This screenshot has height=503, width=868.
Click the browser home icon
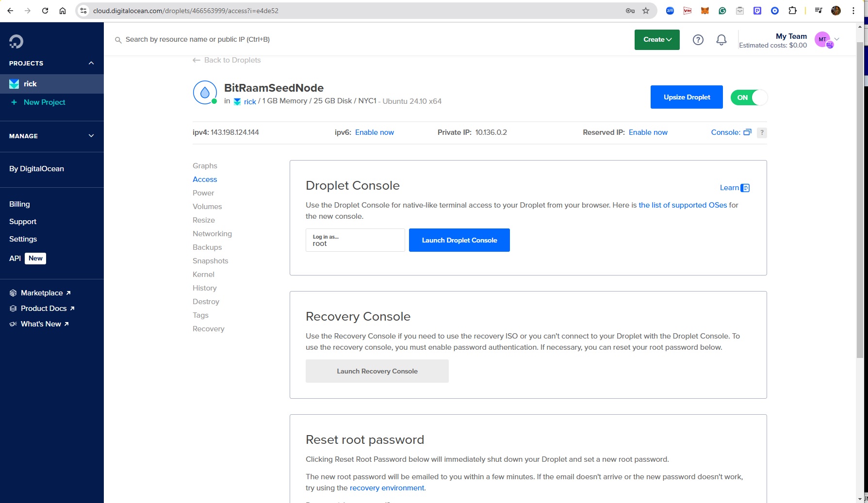pyautogui.click(x=63, y=11)
